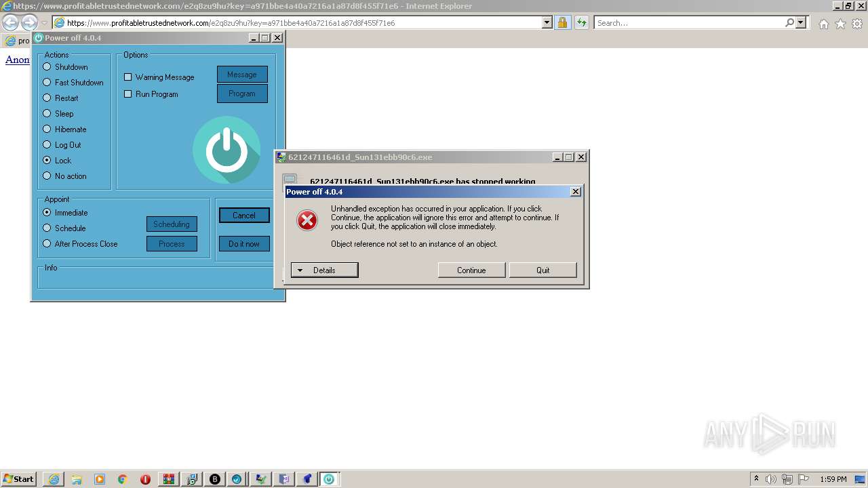
Task: Open the security lock report icon
Action: [562, 22]
